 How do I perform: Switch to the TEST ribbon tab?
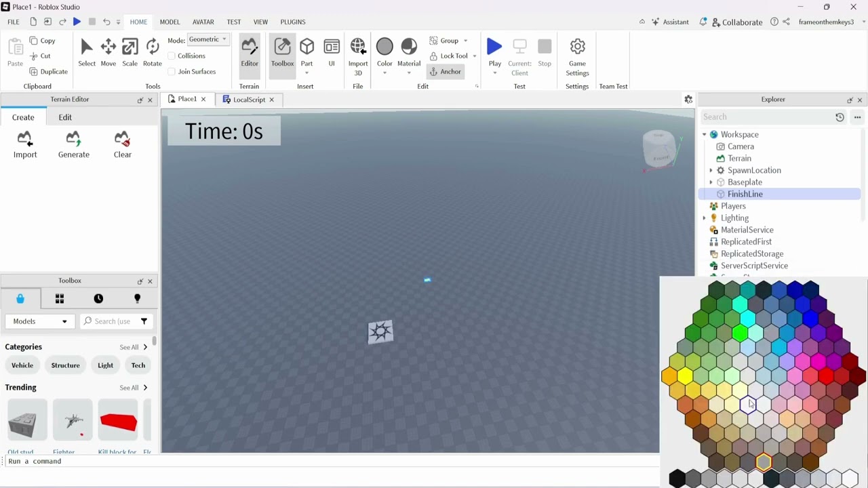click(x=234, y=22)
